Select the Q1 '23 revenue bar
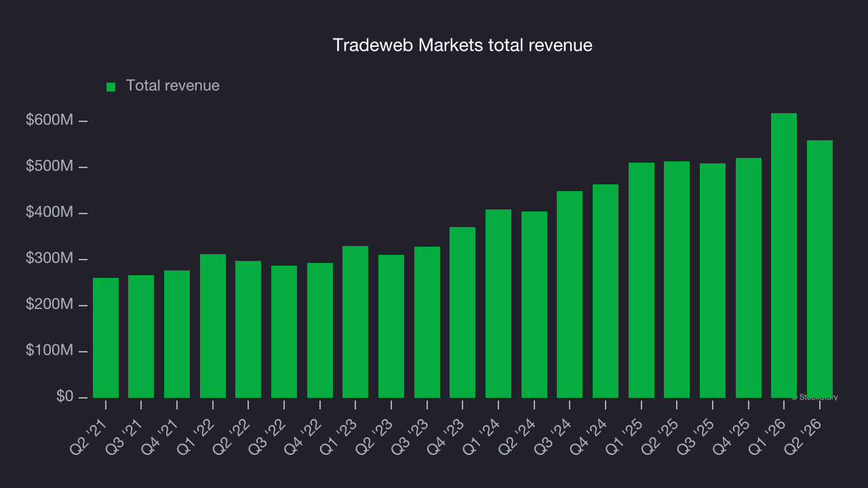Screen dimensions: 868x488 355,322
